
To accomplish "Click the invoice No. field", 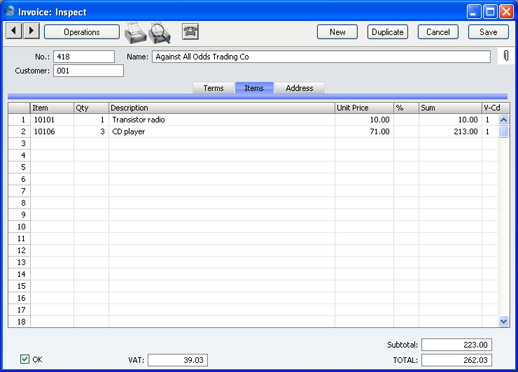I will (x=84, y=57).
